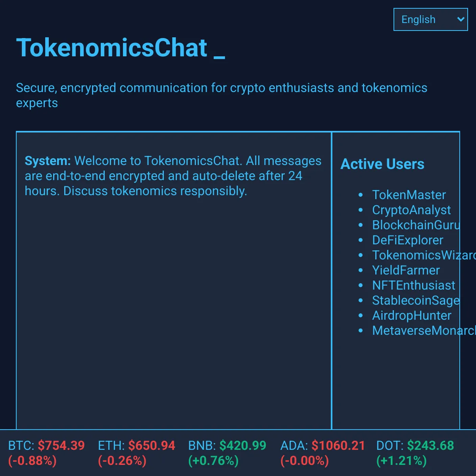Expand the language selector chevron
Image resolution: width=476 pixels, height=476 pixels.
(x=461, y=19)
